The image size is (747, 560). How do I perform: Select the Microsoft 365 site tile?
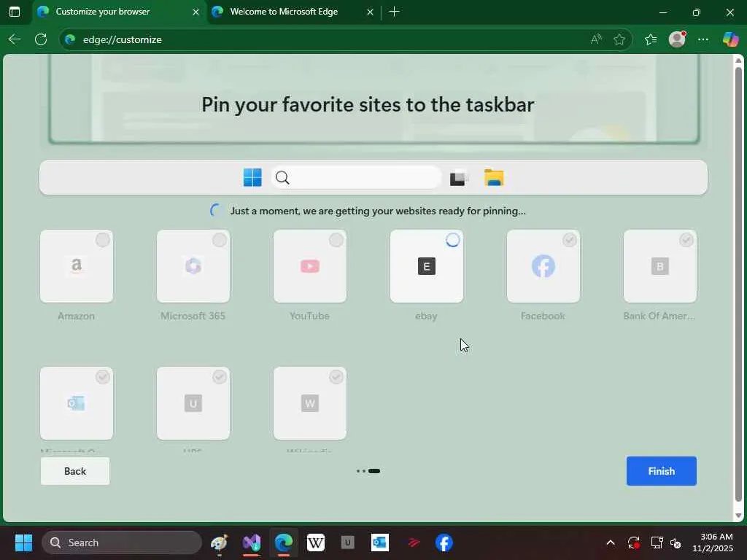[193, 266]
